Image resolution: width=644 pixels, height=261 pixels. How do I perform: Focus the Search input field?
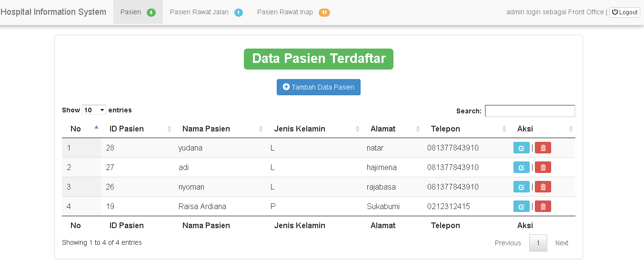point(530,111)
